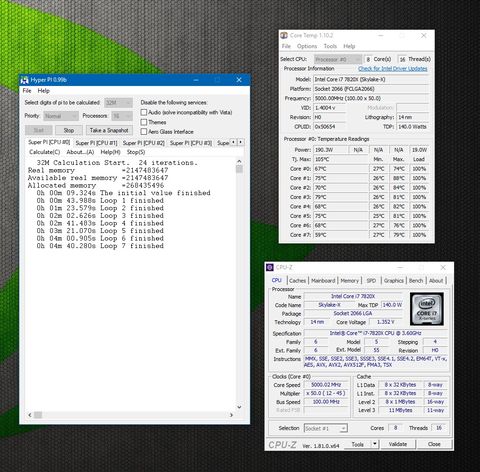Click the Core Temp app icon in title bar
Screen dimensions: 480x472
tap(284, 35)
